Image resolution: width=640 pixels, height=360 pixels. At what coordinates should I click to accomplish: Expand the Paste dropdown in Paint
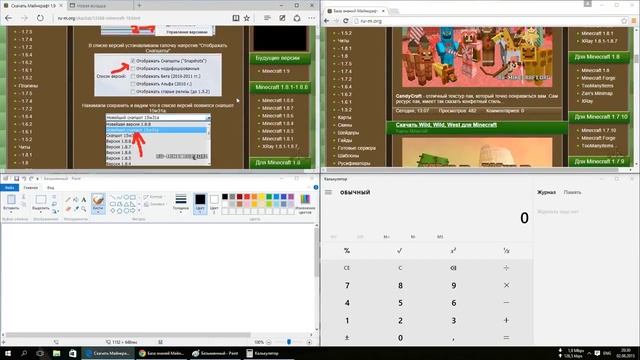pos(11,211)
